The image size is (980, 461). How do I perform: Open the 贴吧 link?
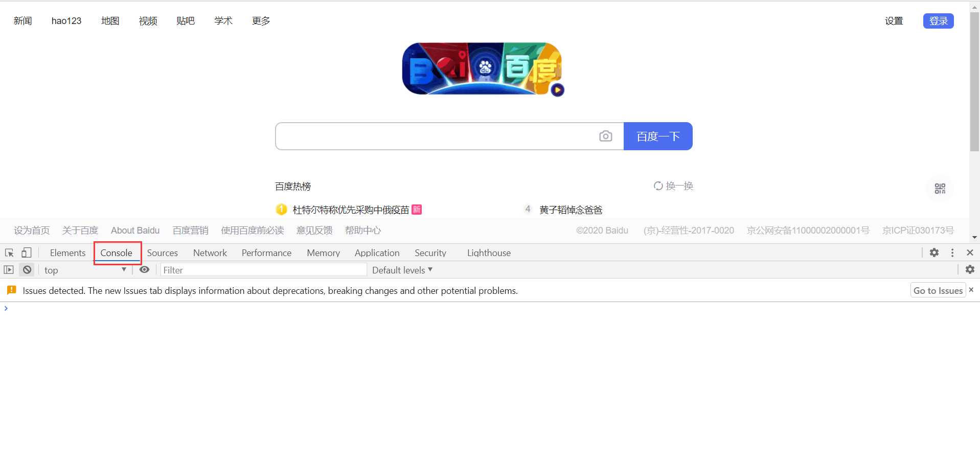point(186,21)
